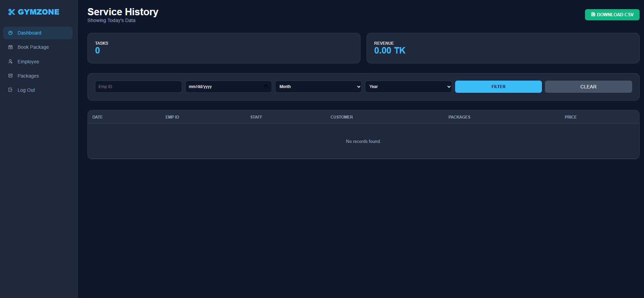644x298 pixels.
Task: Focus the Emp ID input field
Action: tap(138, 87)
